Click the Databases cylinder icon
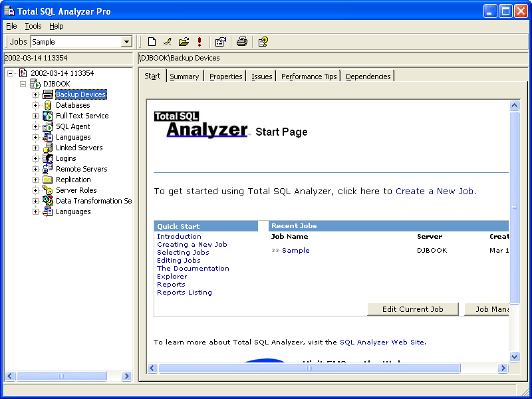Screen dimensions: 532x399 pos(48,105)
